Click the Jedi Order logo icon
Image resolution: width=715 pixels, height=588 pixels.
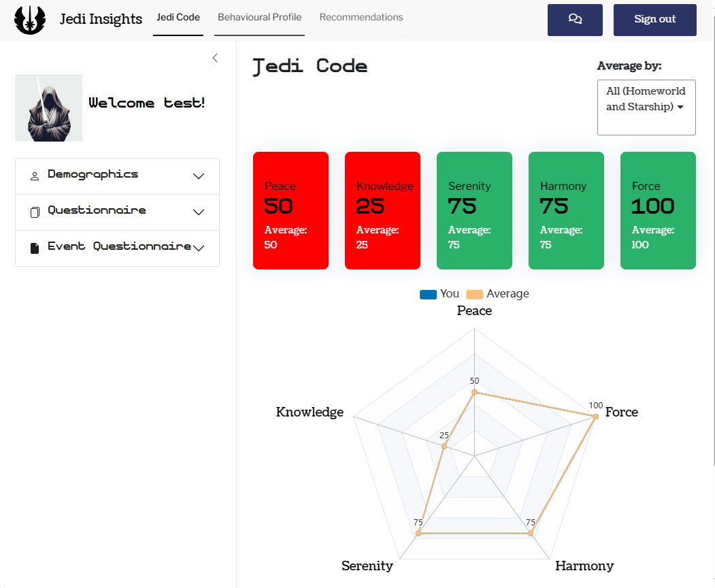coord(30,20)
